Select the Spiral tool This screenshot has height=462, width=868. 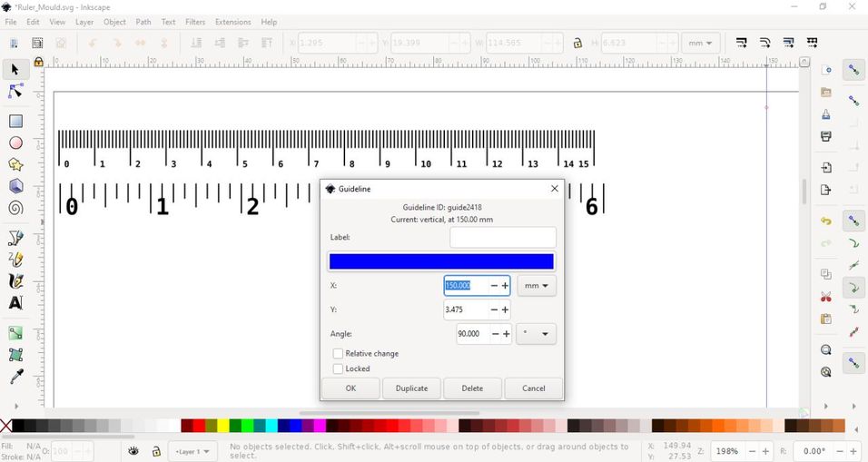pyautogui.click(x=15, y=208)
